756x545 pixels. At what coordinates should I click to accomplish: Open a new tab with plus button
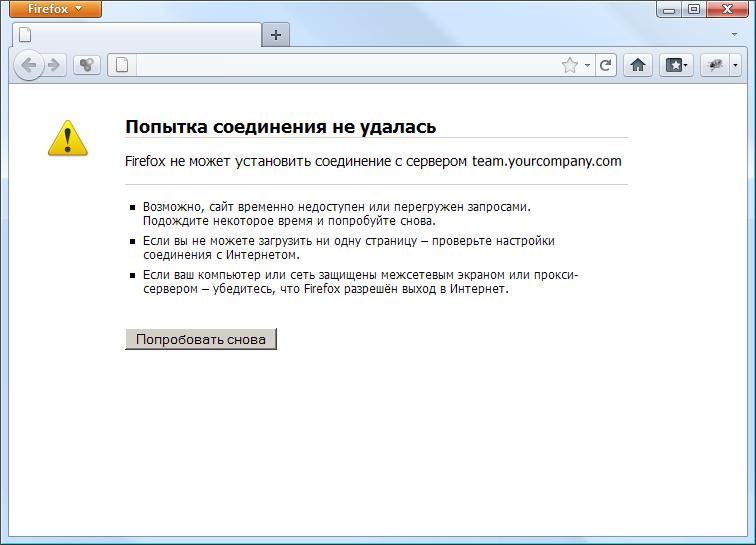click(x=276, y=35)
